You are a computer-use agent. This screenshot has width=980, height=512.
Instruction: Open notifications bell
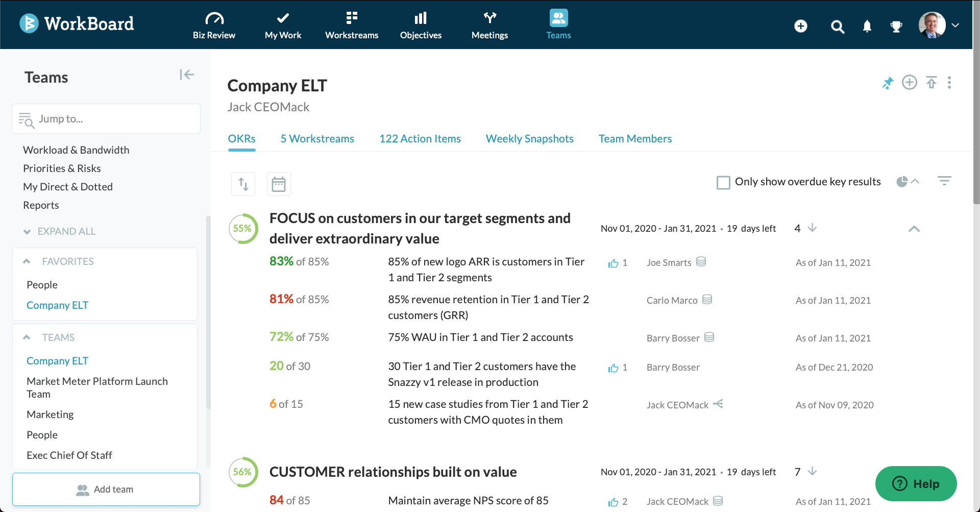pos(867,27)
